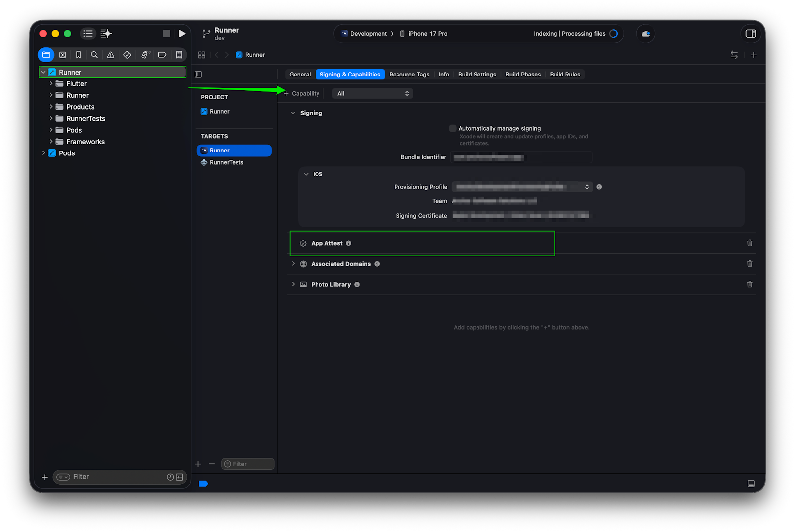
Task: Switch to the Build Settings tab
Action: (477, 75)
